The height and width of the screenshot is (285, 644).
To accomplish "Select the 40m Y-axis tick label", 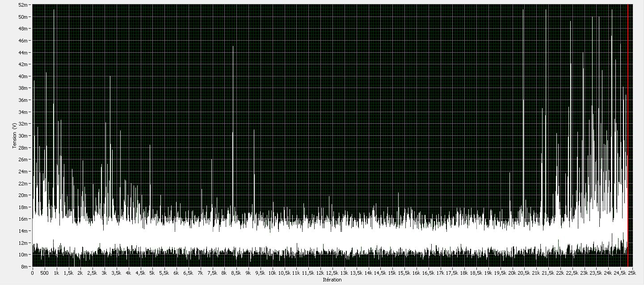I will 25,76.
